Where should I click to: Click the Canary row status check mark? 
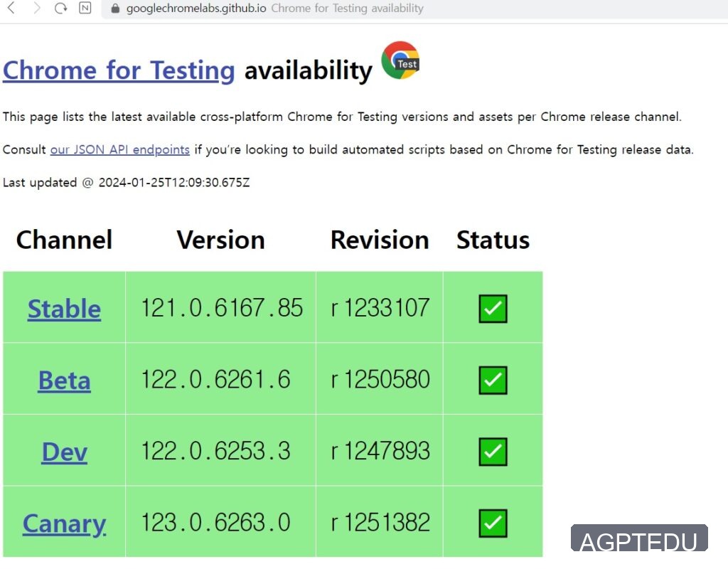(493, 523)
